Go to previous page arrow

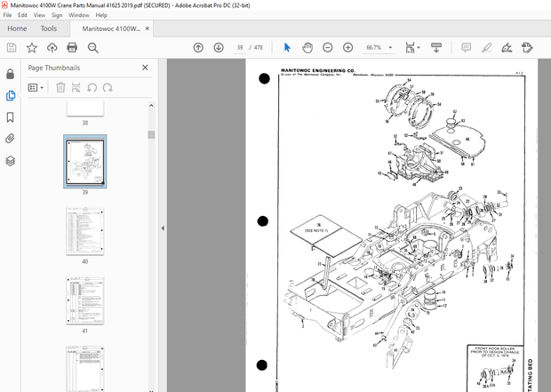[x=198, y=47]
